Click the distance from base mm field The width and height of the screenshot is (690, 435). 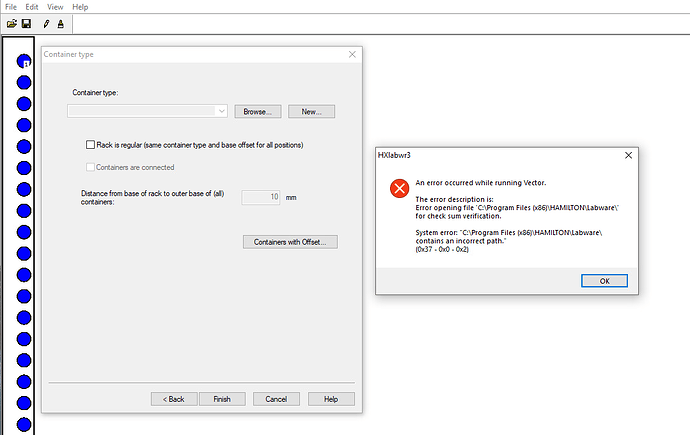pos(261,197)
